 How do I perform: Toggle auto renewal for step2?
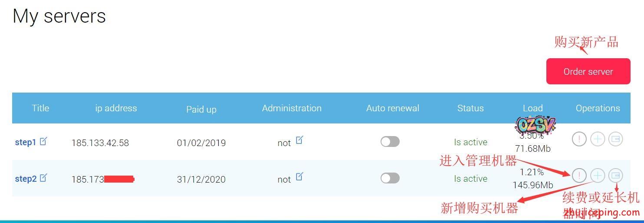390,178
